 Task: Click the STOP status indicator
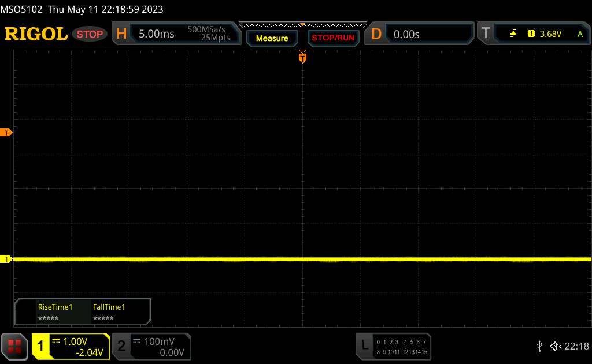pos(90,34)
